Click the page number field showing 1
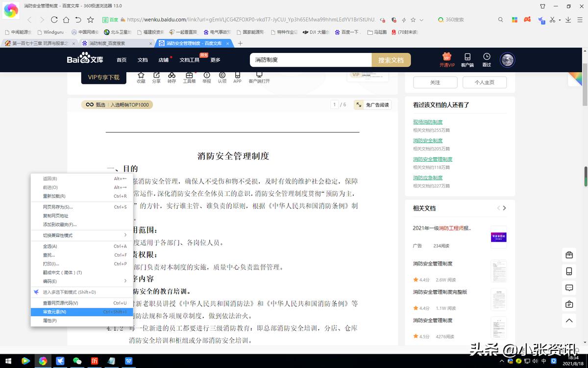 click(x=334, y=105)
